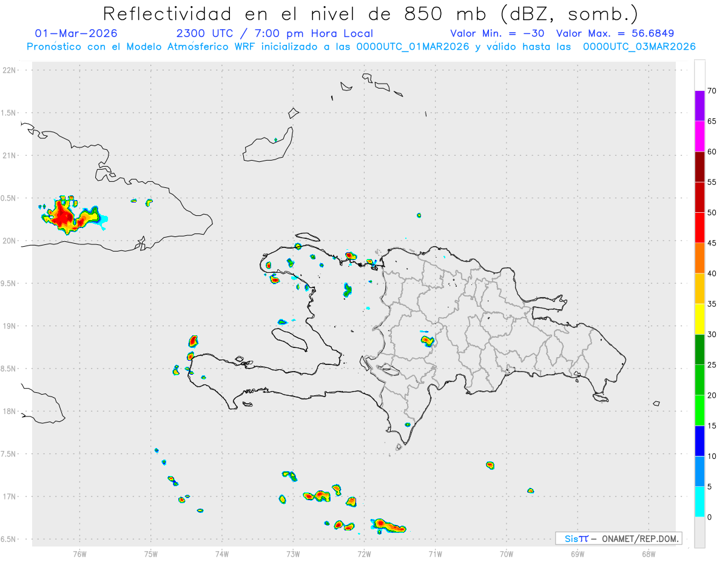Click the colorbar label '5'

point(710,487)
